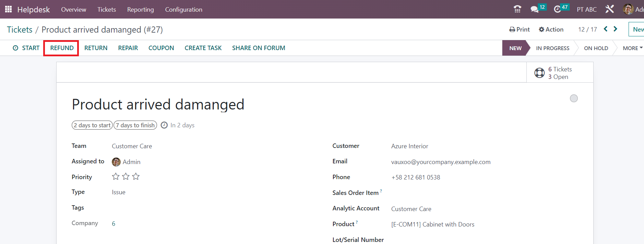Open the debug tools wrench icon
Image resolution: width=644 pixels, height=244 pixels.
pos(609,9)
